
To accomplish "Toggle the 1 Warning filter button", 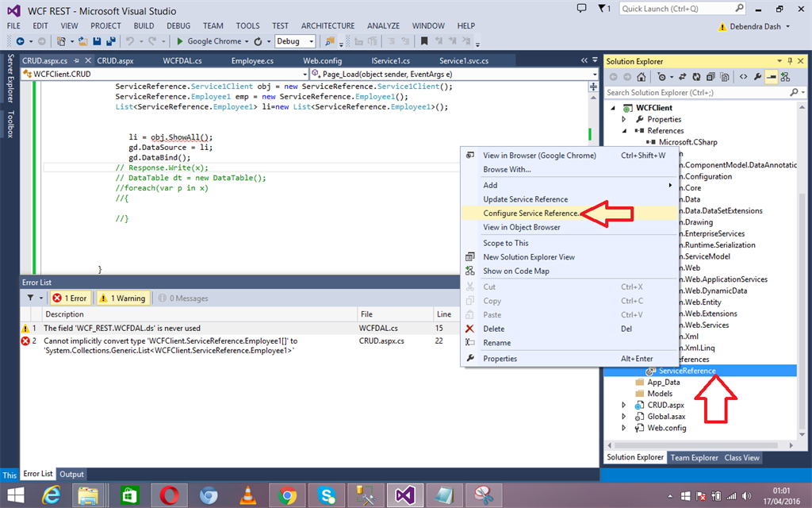I will coord(121,298).
